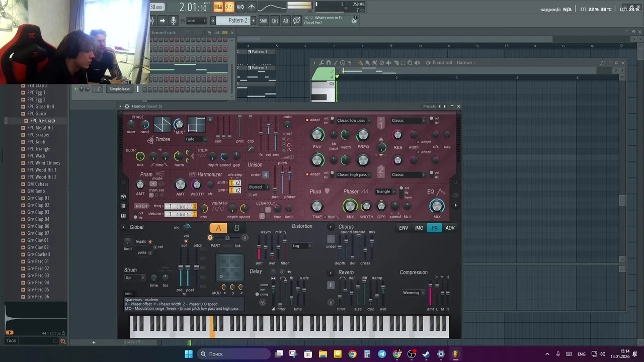
Task: Click the FL Studio taskbar icon
Action: 455,354
